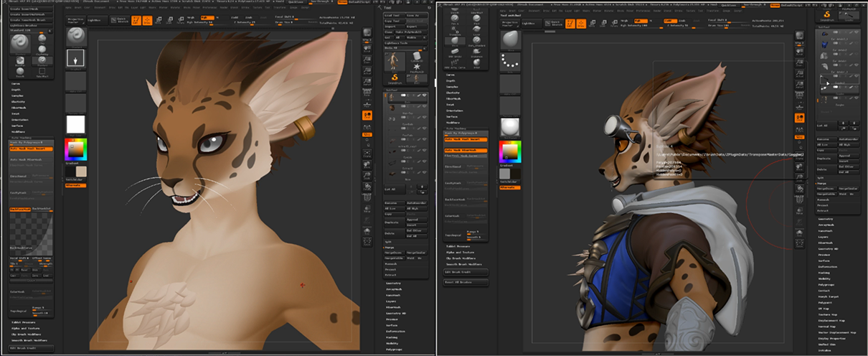868x356 pixels.
Task: Click Reset All Brushes in right window
Action: 465,282
